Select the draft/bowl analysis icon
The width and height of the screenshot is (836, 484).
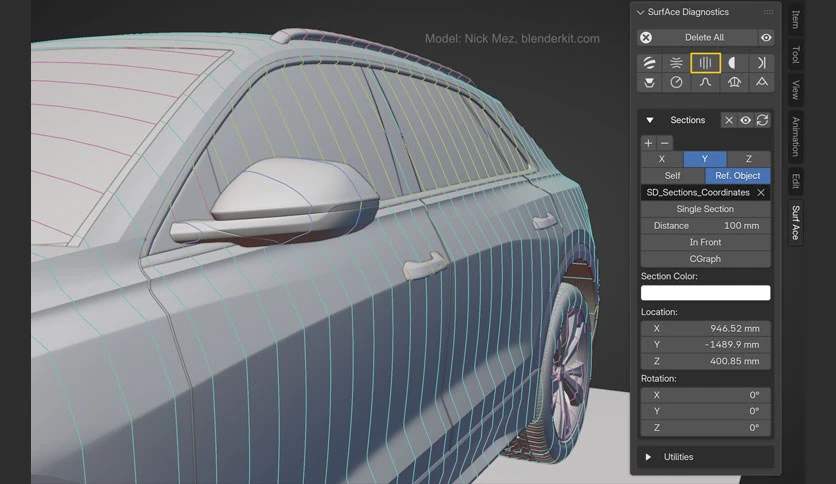pyautogui.click(x=649, y=83)
